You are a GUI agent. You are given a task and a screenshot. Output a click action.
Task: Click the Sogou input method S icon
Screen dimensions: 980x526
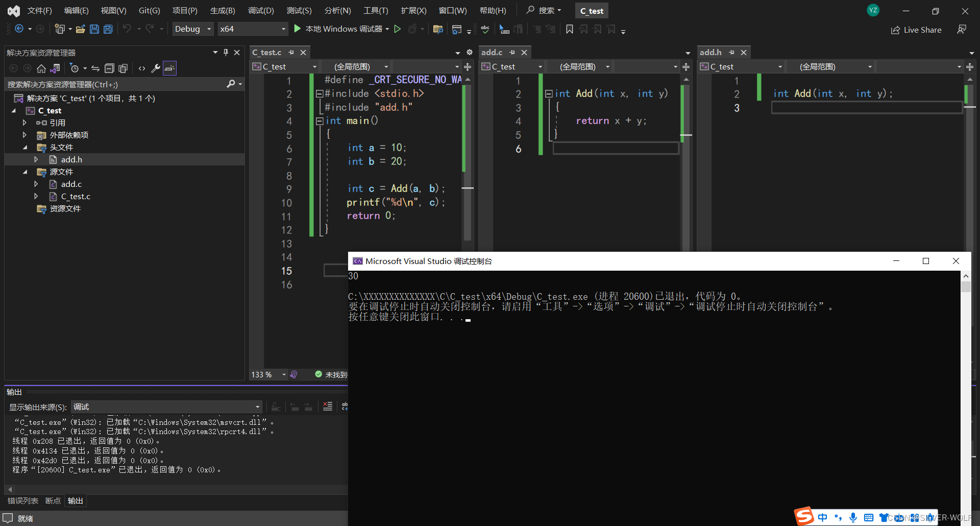coord(804,516)
